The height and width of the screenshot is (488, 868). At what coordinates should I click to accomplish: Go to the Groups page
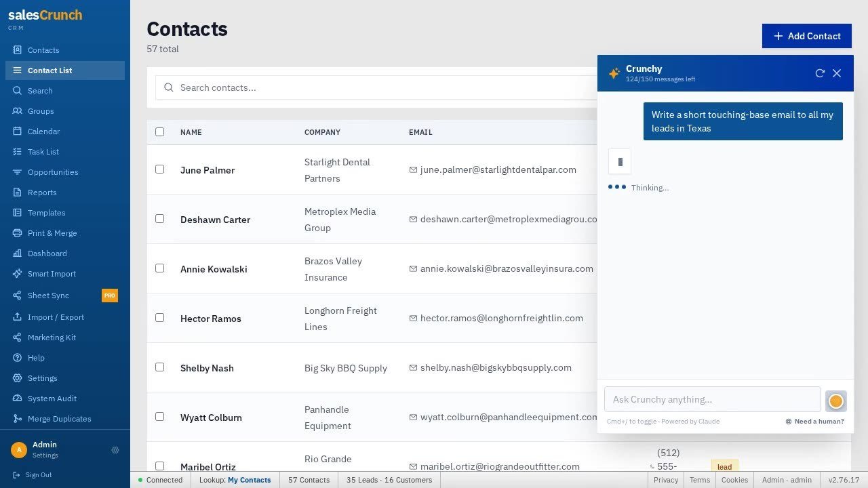pos(65,111)
